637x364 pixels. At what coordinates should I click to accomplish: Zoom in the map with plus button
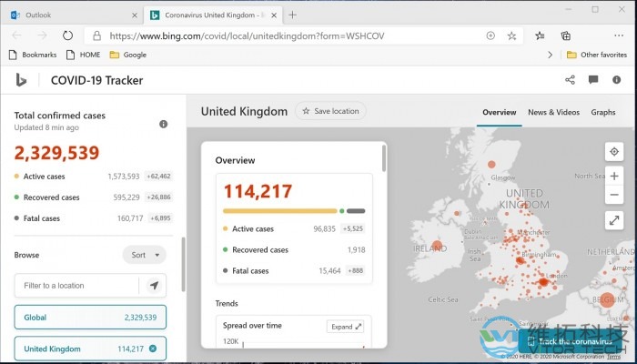(x=614, y=176)
